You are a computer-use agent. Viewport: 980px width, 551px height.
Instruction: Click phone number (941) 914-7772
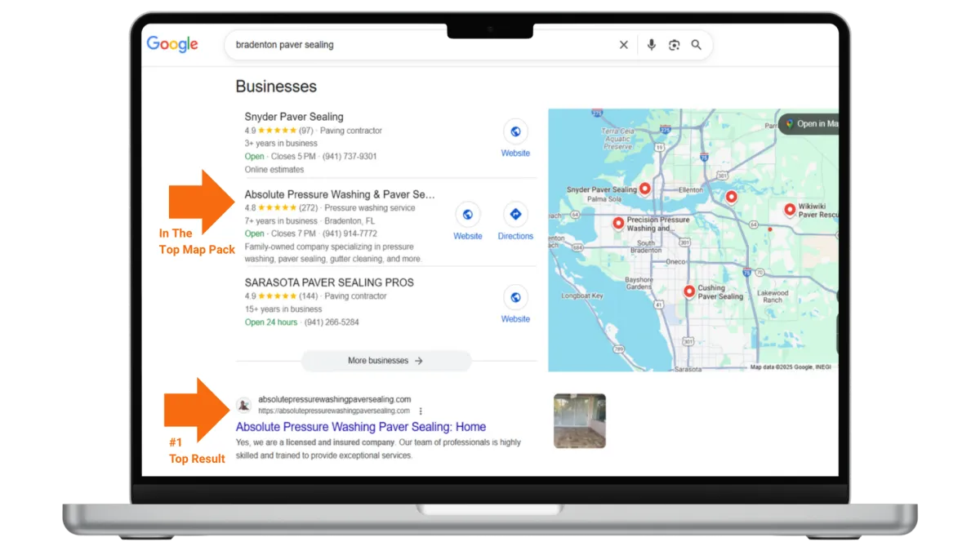(350, 233)
